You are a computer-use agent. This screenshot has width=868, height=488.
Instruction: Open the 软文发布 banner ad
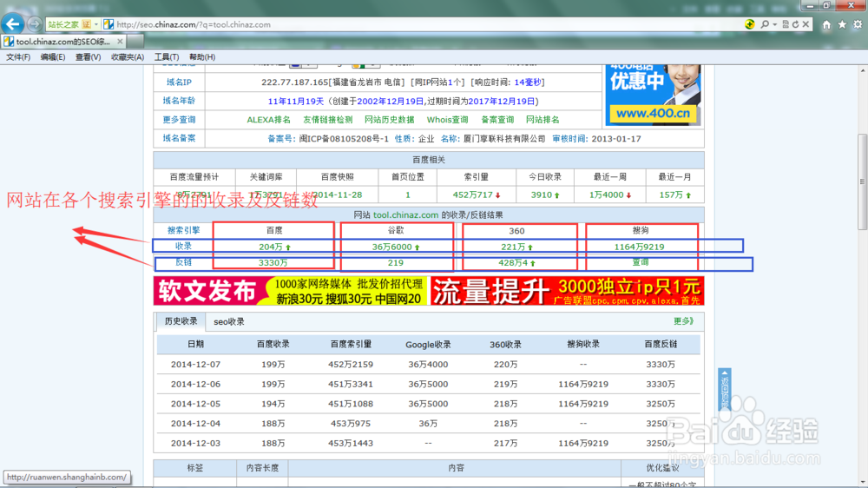pos(290,291)
